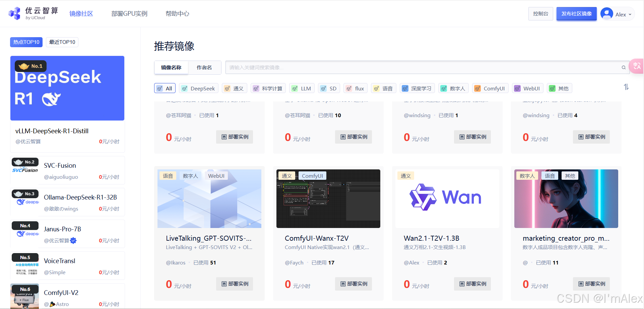Viewport: 644px width, 309px height.
Task: Open the 帮助中心 menu item
Action: [177, 13]
